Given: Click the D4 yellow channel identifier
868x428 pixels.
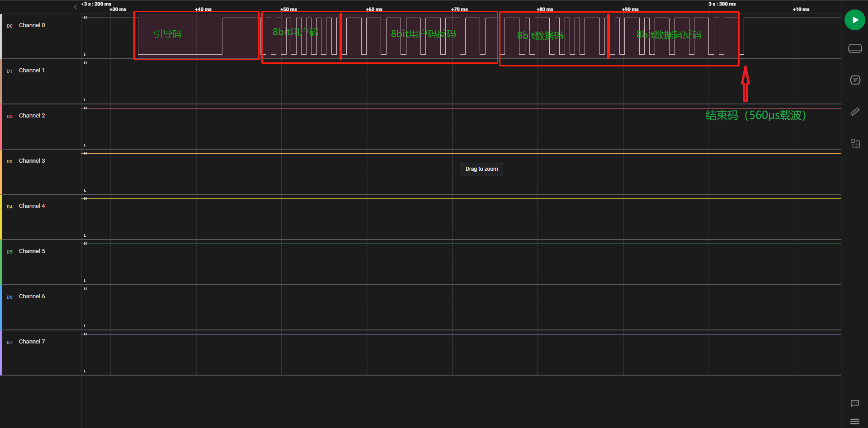Looking at the screenshot, I should click(x=9, y=207).
